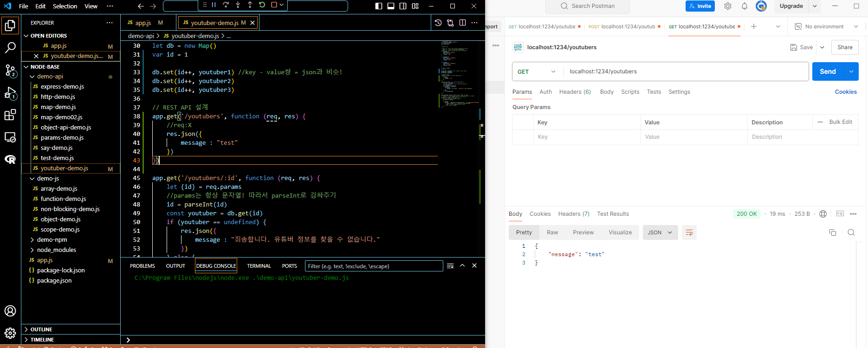This screenshot has width=868, height=348.
Task: Close the youtuber-demo.js editor tab
Action: 253,23
